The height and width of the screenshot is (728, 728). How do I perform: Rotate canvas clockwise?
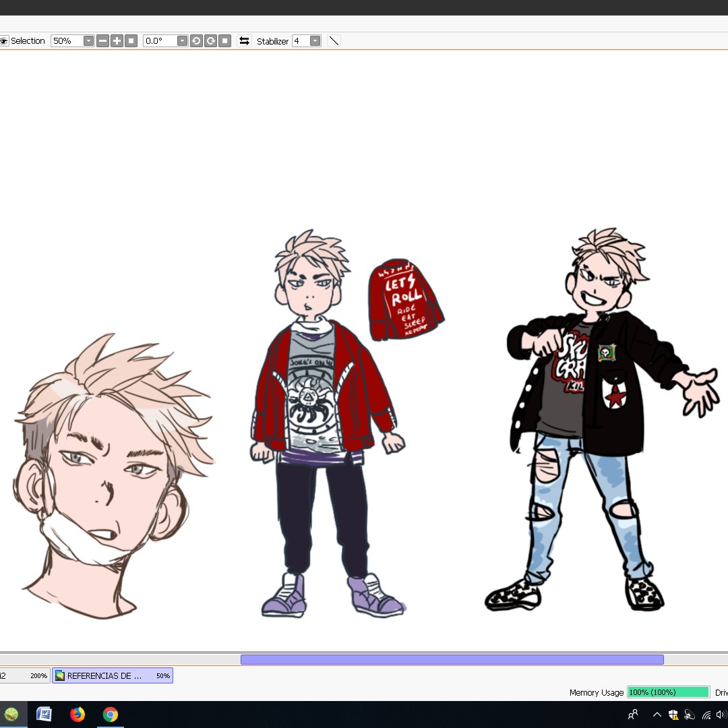pyautogui.click(x=211, y=41)
